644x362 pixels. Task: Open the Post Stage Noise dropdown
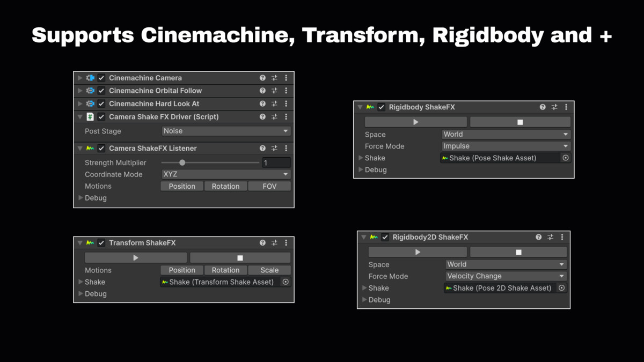[226, 131]
